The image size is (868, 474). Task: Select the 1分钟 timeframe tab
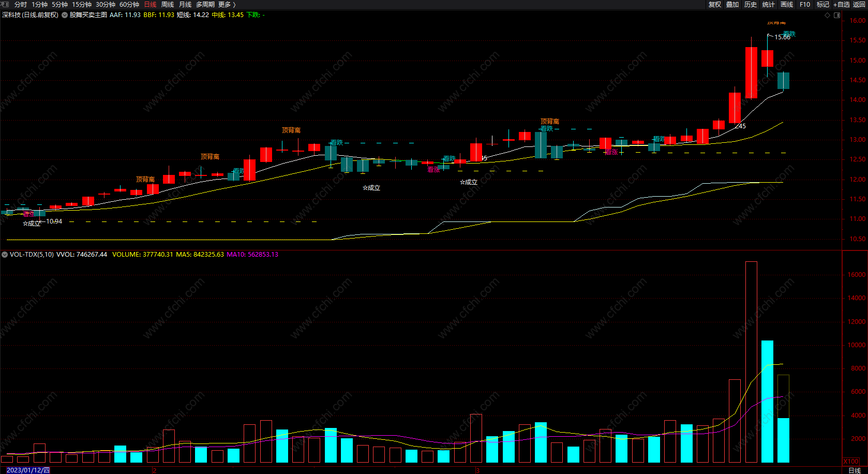39,5
